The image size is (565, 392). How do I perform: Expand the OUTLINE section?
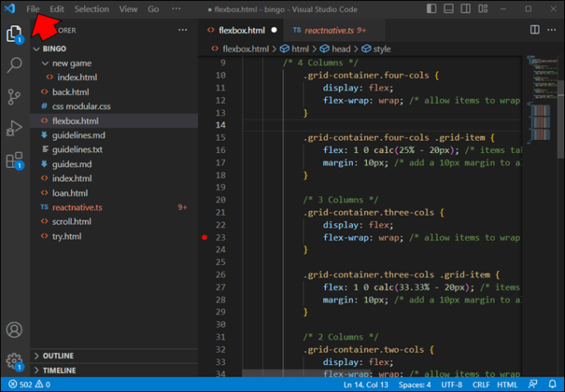pyautogui.click(x=57, y=356)
